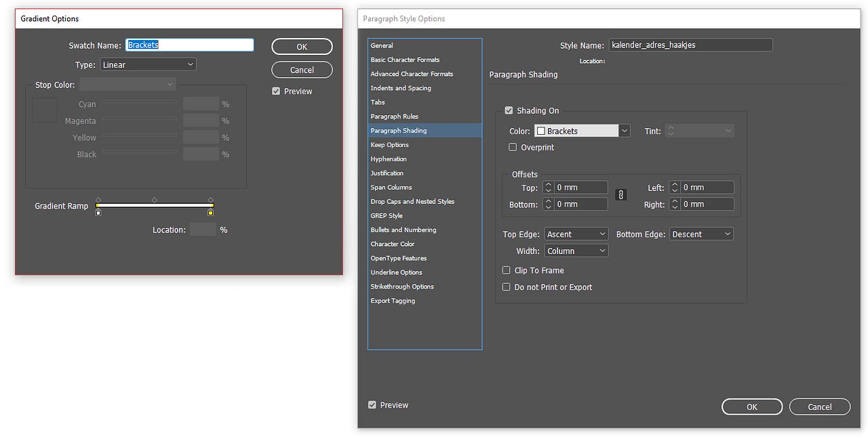
Task: Select the yellow gradient stop on the ramp
Action: pyautogui.click(x=210, y=212)
